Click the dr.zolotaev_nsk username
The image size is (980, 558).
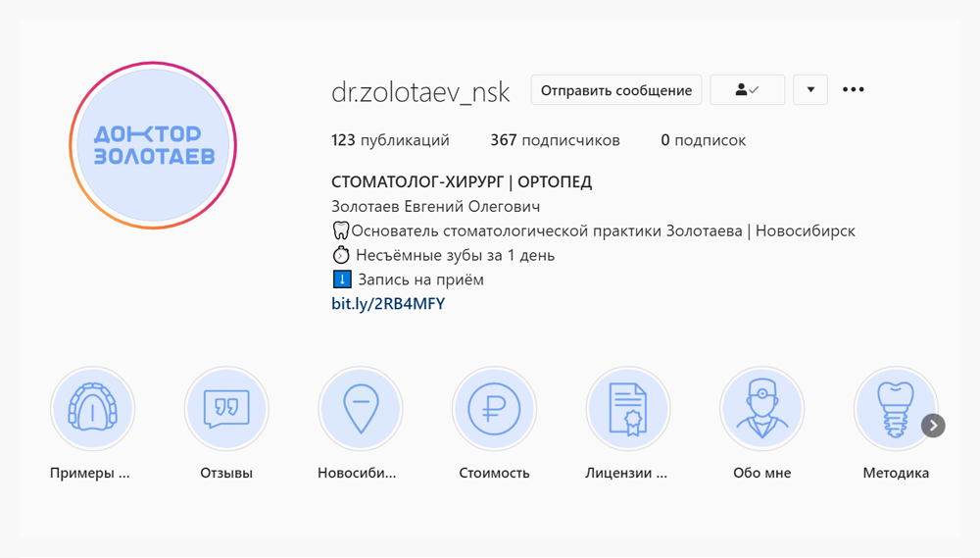[x=420, y=92]
